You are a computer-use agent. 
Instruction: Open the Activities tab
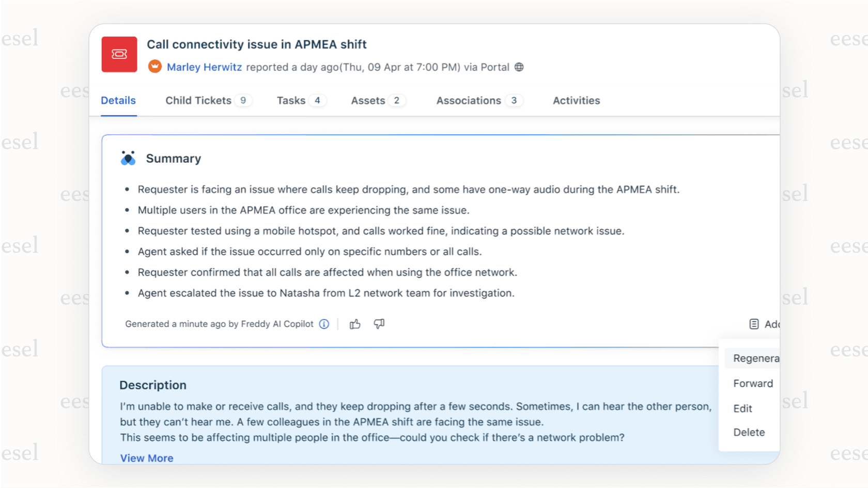click(576, 100)
